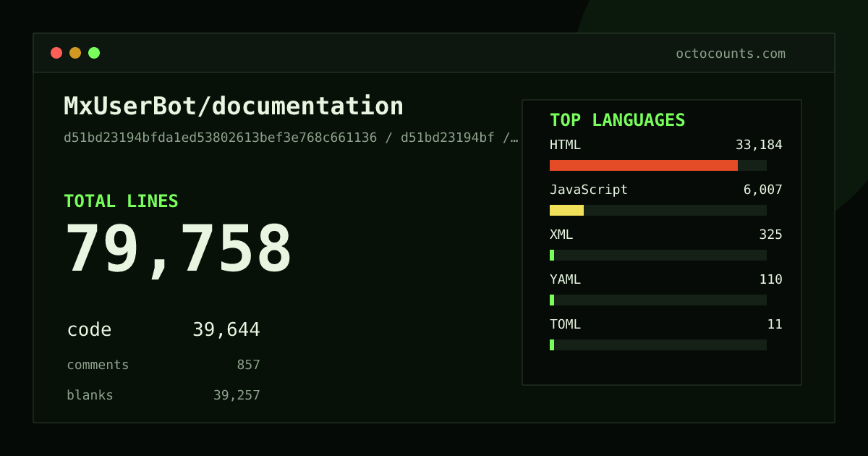Select the comments count 857
The height and width of the screenshot is (456, 868).
pyautogui.click(x=248, y=365)
